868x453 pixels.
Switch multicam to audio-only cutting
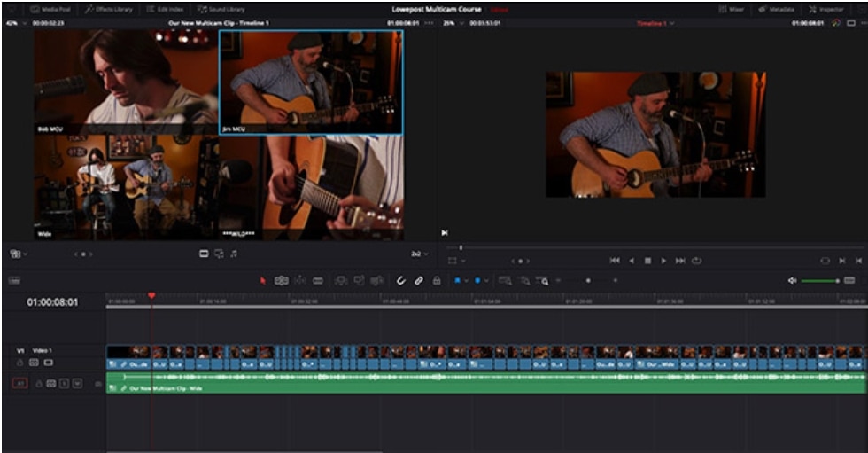234,254
